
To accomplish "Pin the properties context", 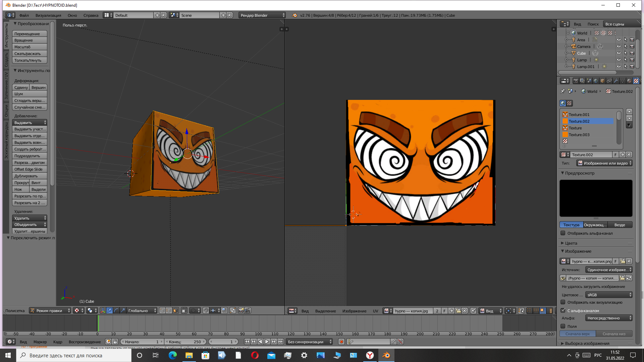I will pyautogui.click(x=562, y=91).
